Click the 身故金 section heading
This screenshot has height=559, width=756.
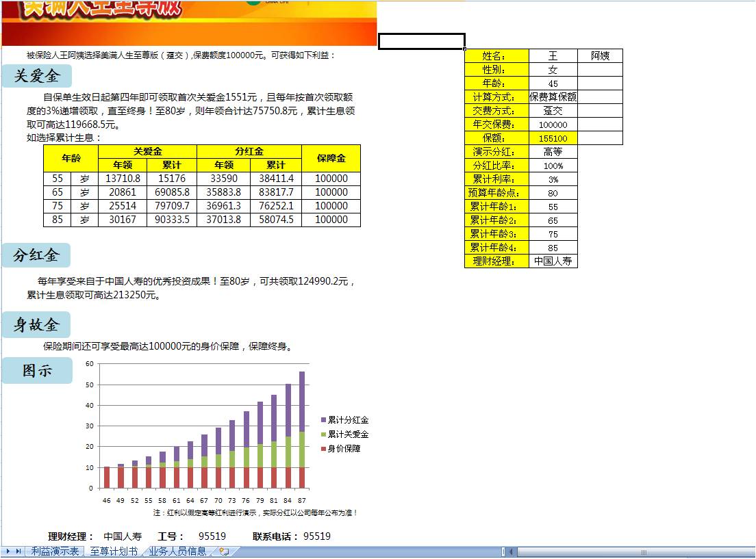pos(36,325)
